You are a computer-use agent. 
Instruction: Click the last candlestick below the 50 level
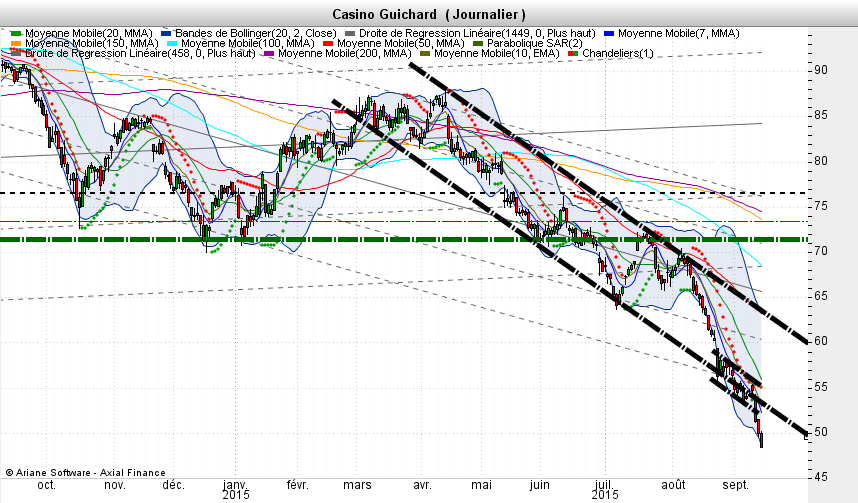pos(761,440)
